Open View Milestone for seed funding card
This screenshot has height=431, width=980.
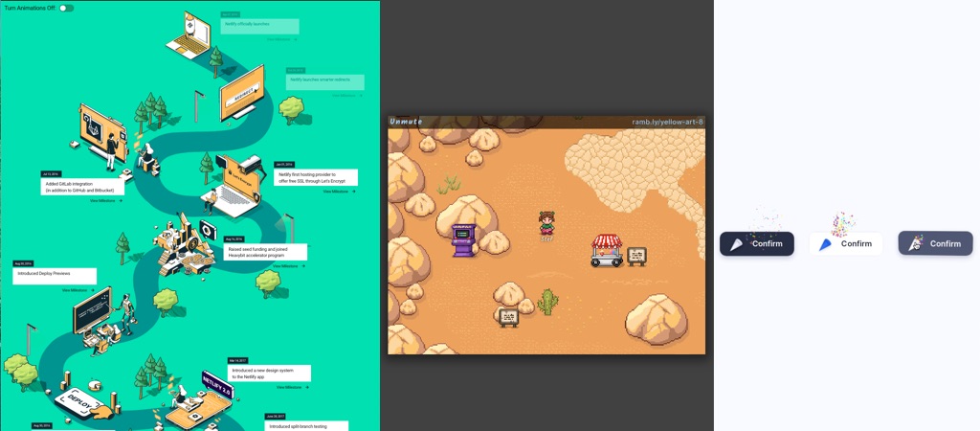[x=288, y=266]
